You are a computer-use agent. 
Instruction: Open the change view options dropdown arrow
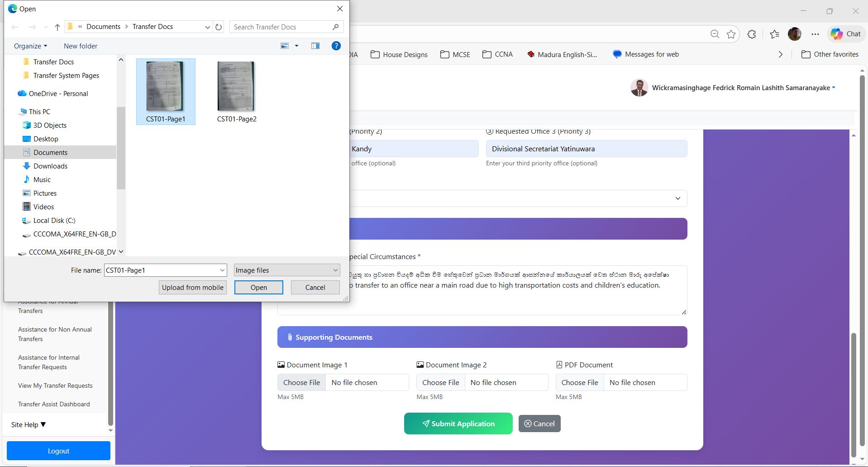(x=297, y=46)
